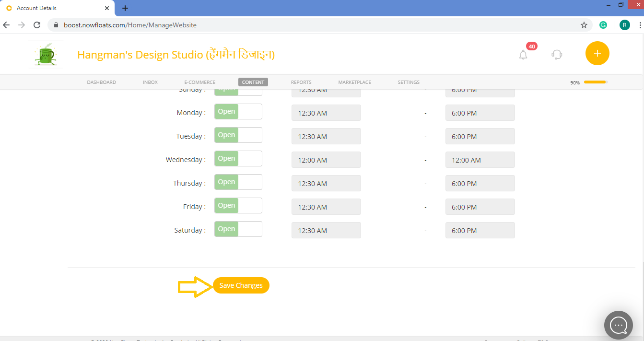Close the Account Details tab
This screenshot has width=644, height=341.
[x=107, y=8]
